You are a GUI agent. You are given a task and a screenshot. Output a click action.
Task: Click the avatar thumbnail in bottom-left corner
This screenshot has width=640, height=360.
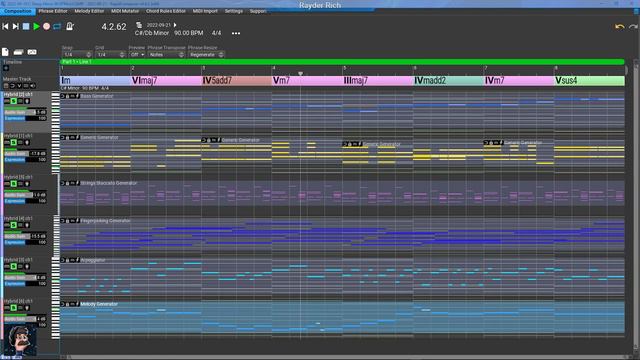[19, 340]
